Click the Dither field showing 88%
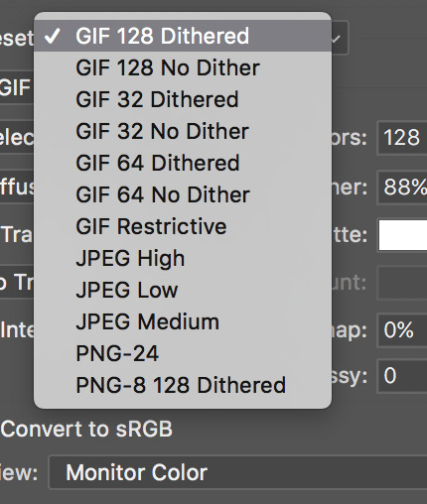Image resolution: width=427 pixels, height=504 pixels. point(402,188)
